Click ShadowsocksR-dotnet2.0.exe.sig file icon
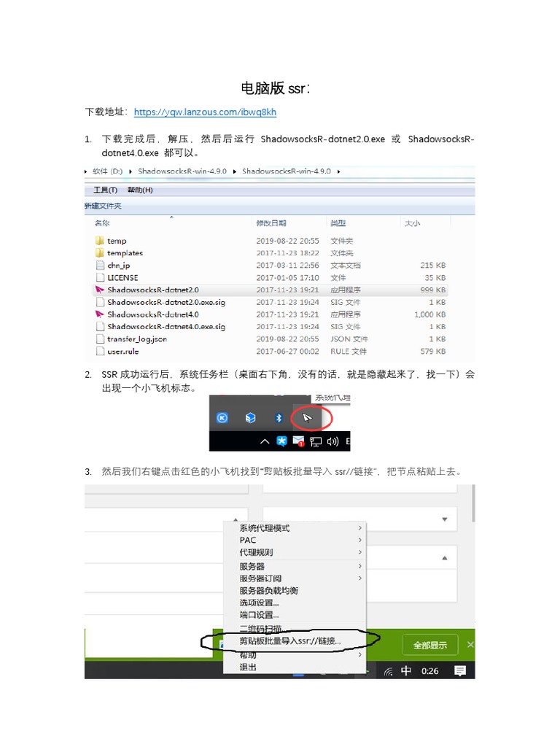Viewport: 560px width, 747px height. pos(100,302)
